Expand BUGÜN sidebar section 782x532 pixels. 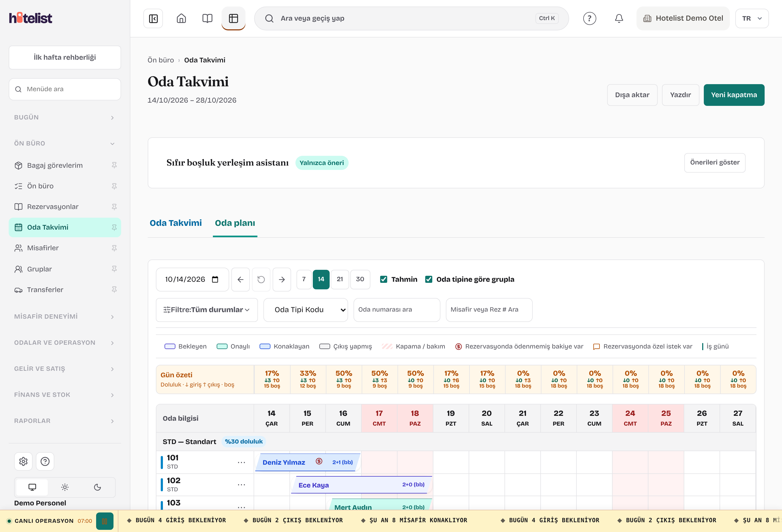[x=65, y=117]
